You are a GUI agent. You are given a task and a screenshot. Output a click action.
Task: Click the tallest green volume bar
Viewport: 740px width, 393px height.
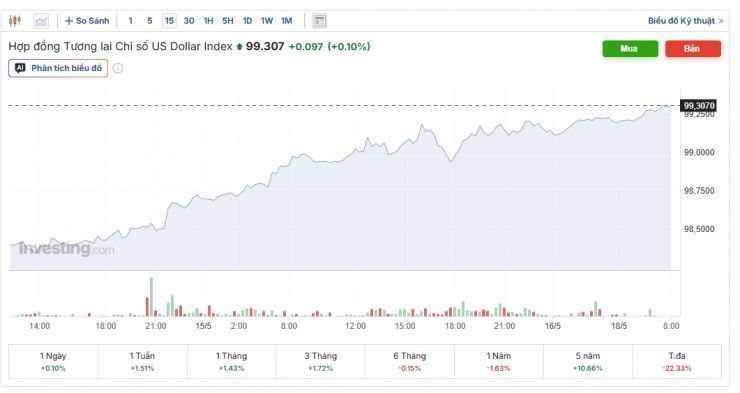click(151, 297)
